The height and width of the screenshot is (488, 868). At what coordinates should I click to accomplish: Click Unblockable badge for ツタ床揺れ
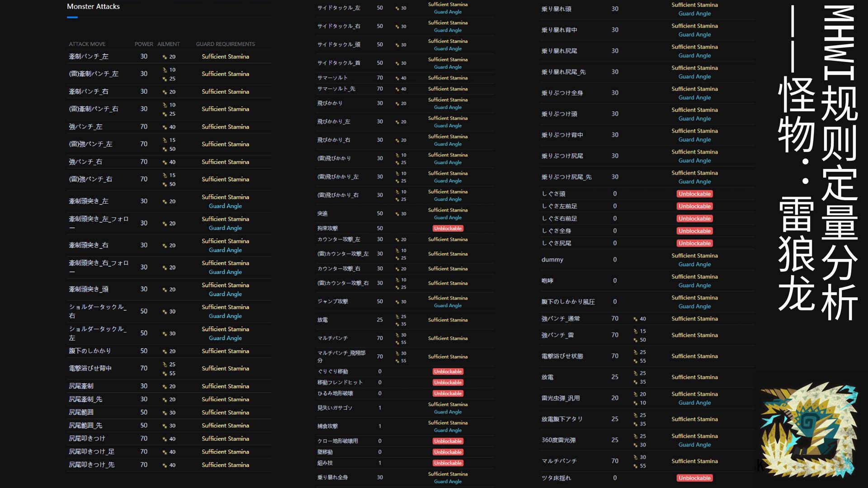694,478
